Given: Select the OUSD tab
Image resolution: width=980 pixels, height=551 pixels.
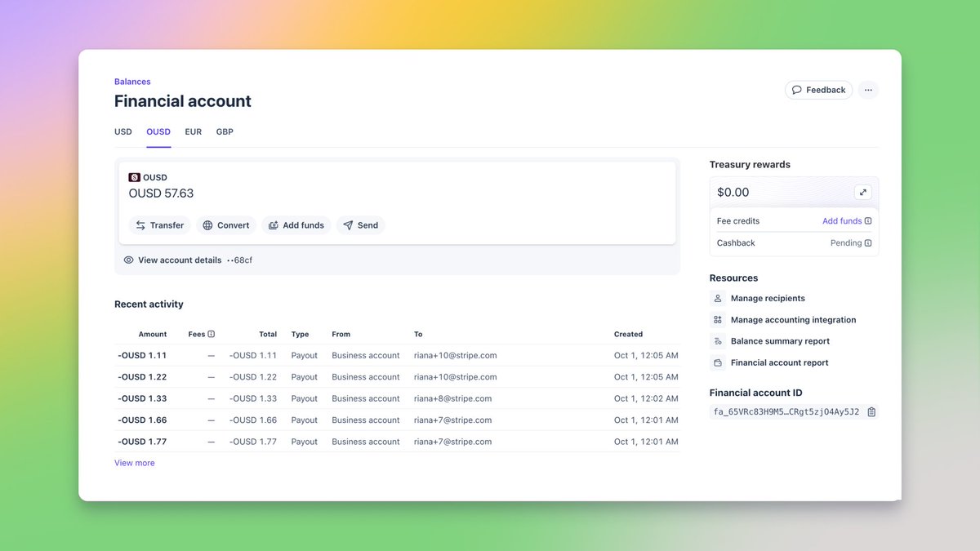Looking at the screenshot, I should click(x=158, y=131).
